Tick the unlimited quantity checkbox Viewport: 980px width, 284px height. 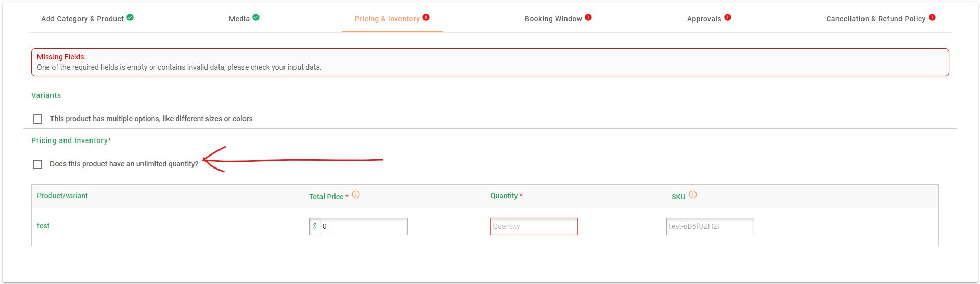(37, 164)
